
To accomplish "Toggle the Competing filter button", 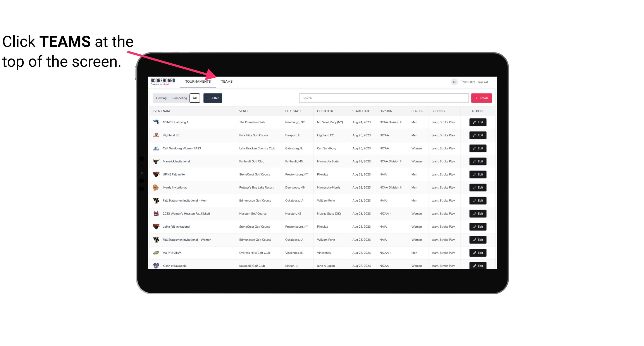I will click(179, 98).
